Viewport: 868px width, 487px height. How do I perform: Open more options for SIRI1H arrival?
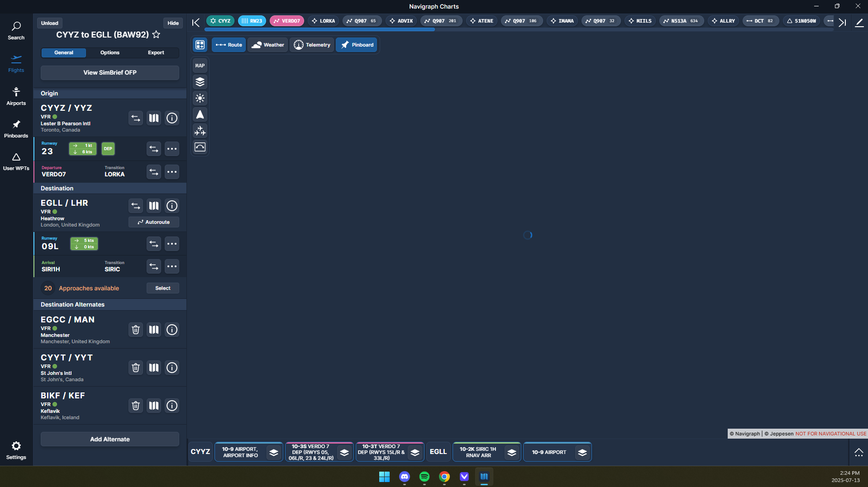(x=172, y=266)
